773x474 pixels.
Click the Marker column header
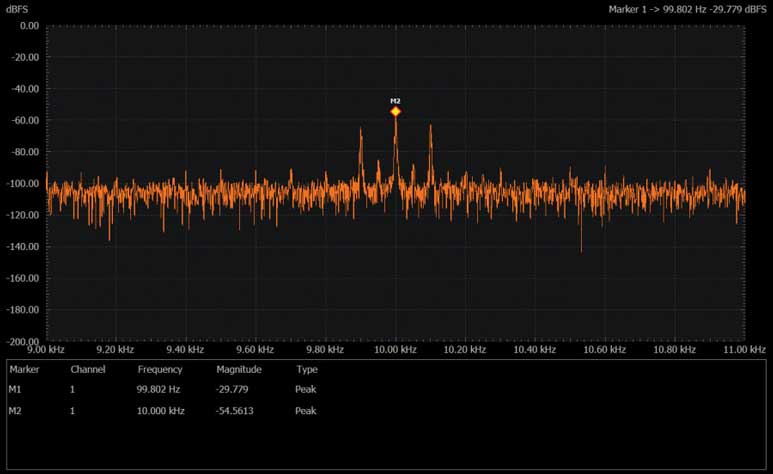click(x=23, y=369)
